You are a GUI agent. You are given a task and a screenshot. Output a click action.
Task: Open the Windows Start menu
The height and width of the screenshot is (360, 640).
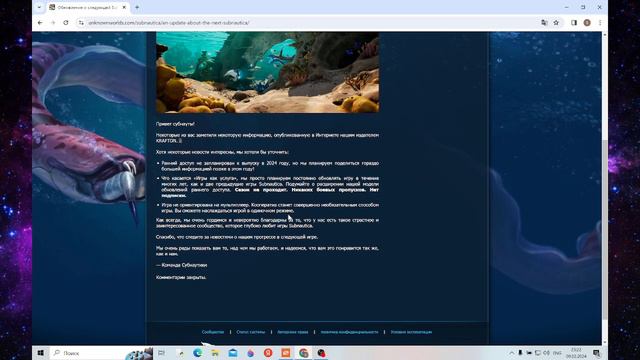tap(40, 353)
